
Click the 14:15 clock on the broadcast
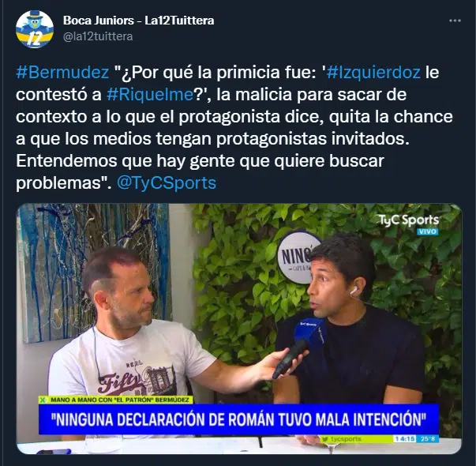[405, 438]
